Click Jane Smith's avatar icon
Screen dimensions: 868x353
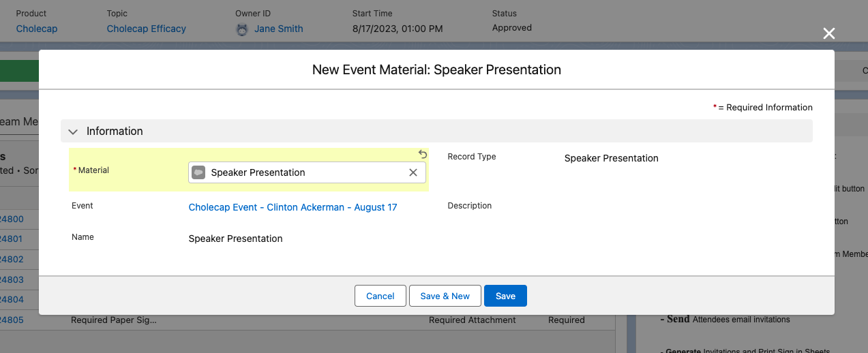242,29
